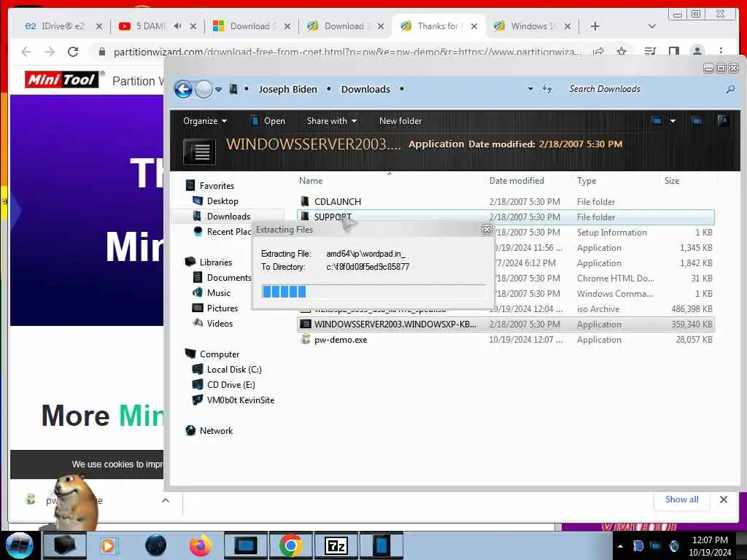This screenshot has height=560, width=747.
Task: Open recent locations dropdown beside nav arrows
Action: (x=218, y=90)
